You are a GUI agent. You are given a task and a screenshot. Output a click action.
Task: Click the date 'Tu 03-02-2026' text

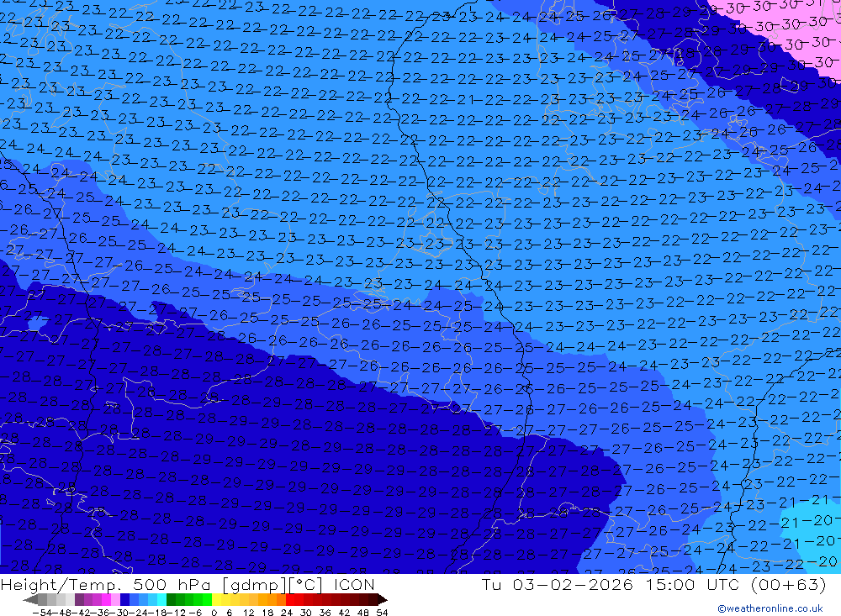pos(557,584)
